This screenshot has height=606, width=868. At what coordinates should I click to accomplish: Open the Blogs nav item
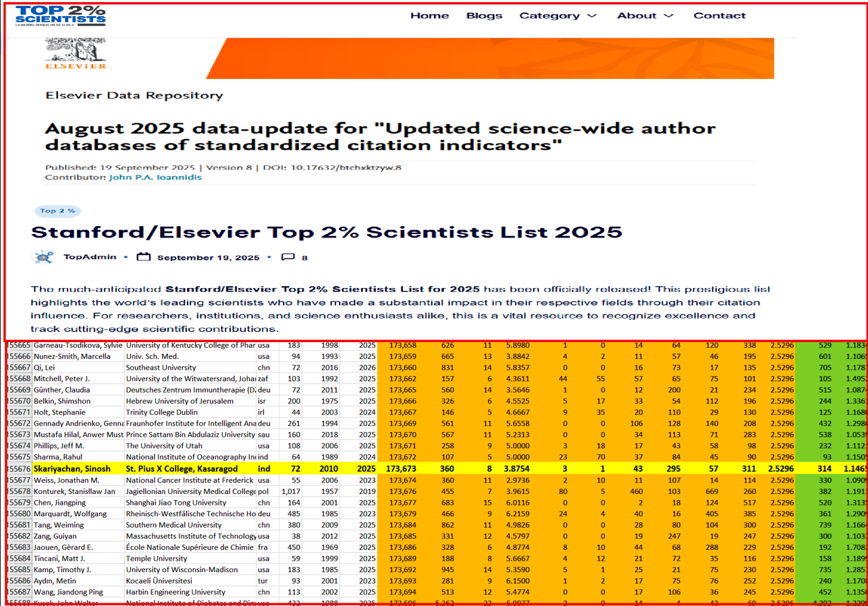point(484,16)
